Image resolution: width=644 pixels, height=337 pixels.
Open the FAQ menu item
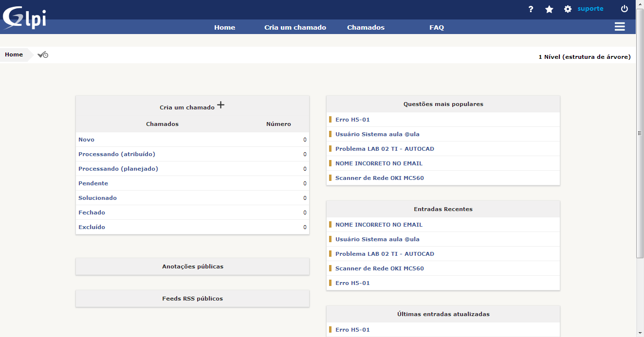point(436,28)
